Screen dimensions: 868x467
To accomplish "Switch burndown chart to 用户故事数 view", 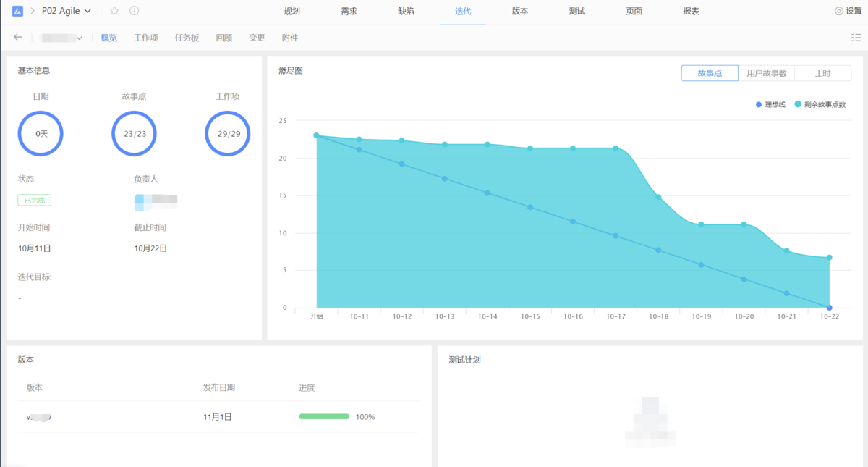I will [x=767, y=72].
